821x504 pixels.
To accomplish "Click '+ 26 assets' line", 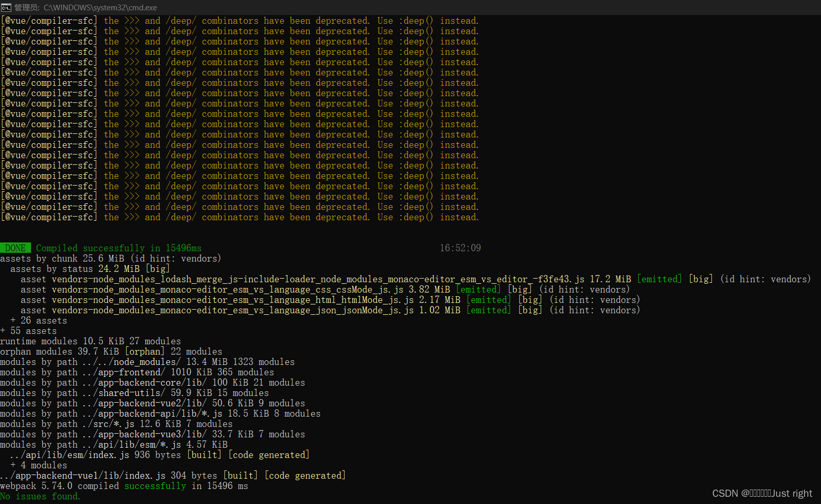I will pos(39,320).
